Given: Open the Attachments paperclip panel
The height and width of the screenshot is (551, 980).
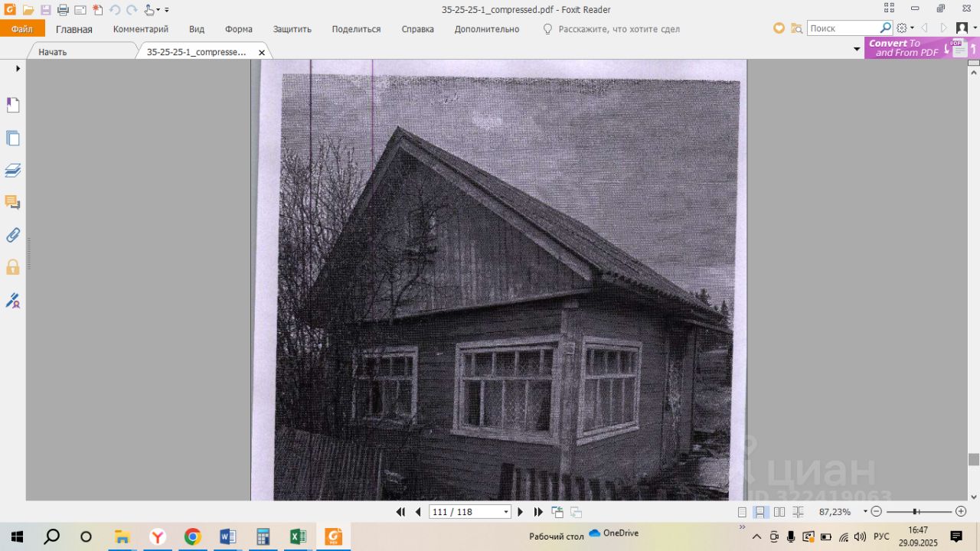Looking at the screenshot, I should 13,235.
